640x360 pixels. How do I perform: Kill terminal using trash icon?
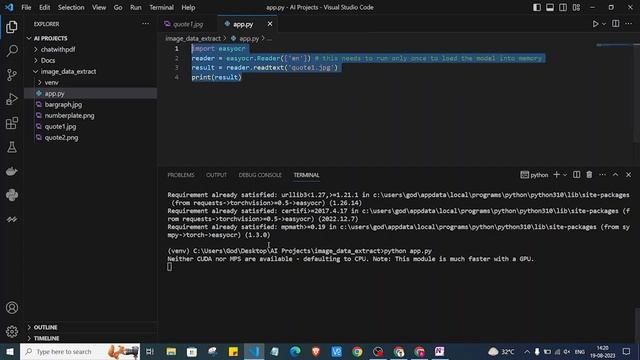point(589,175)
